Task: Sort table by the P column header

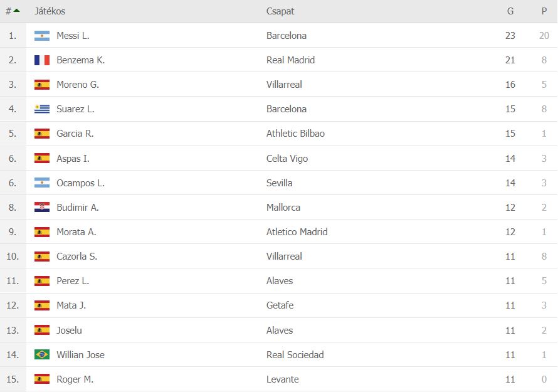Action: click(544, 11)
